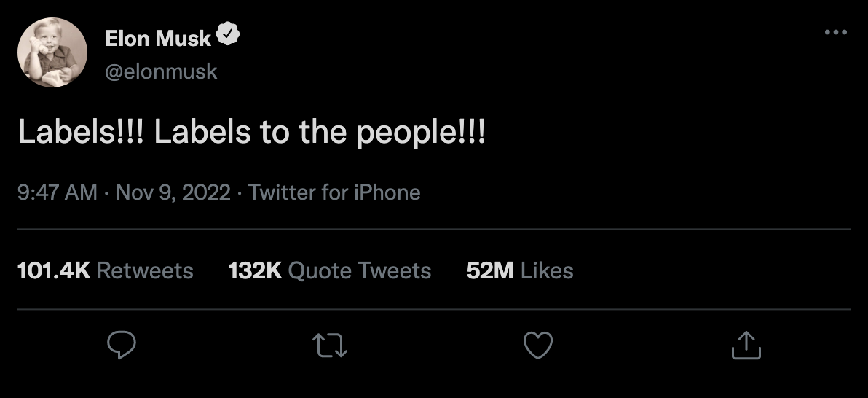Image resolution: width=868 pixels, height=398 pixels.
Task: Retweet using the retweet arrows icon
Action: click(x=330, y=346)
